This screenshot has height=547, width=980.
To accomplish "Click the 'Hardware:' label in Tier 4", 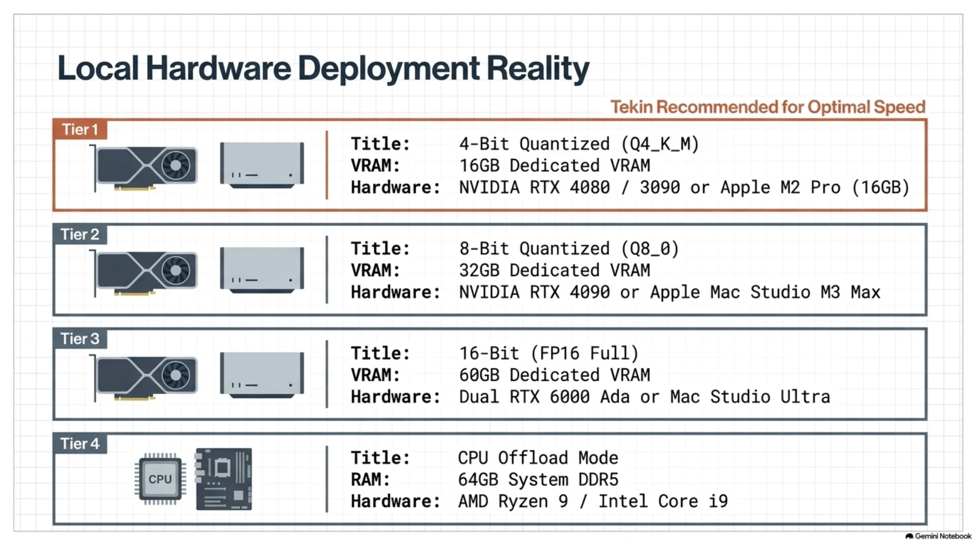I will tap(396, 501).
